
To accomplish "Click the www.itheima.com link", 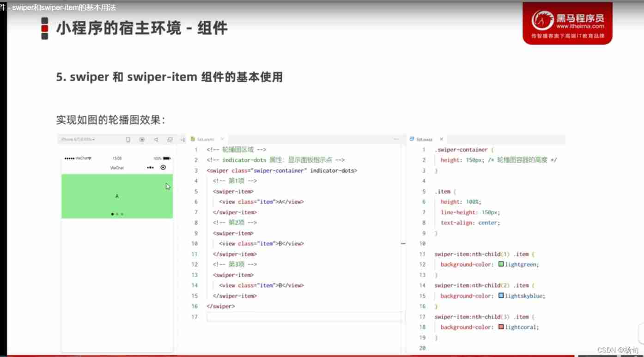I will click(x=580, y=26).
